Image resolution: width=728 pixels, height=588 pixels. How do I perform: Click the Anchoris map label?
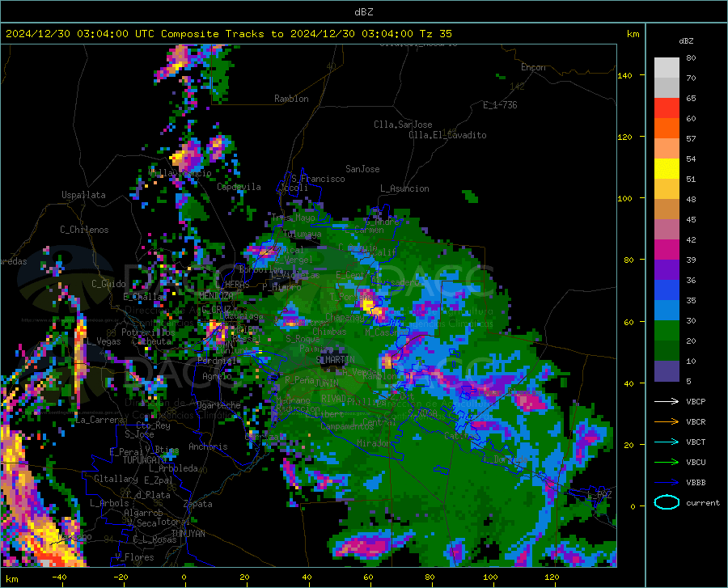[208, 446]
